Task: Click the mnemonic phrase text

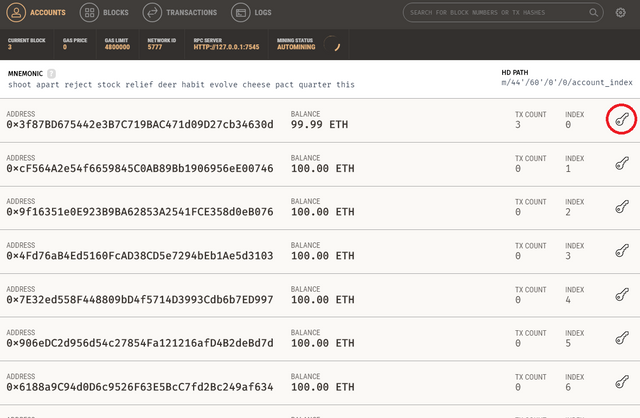Action: point(181,85)
